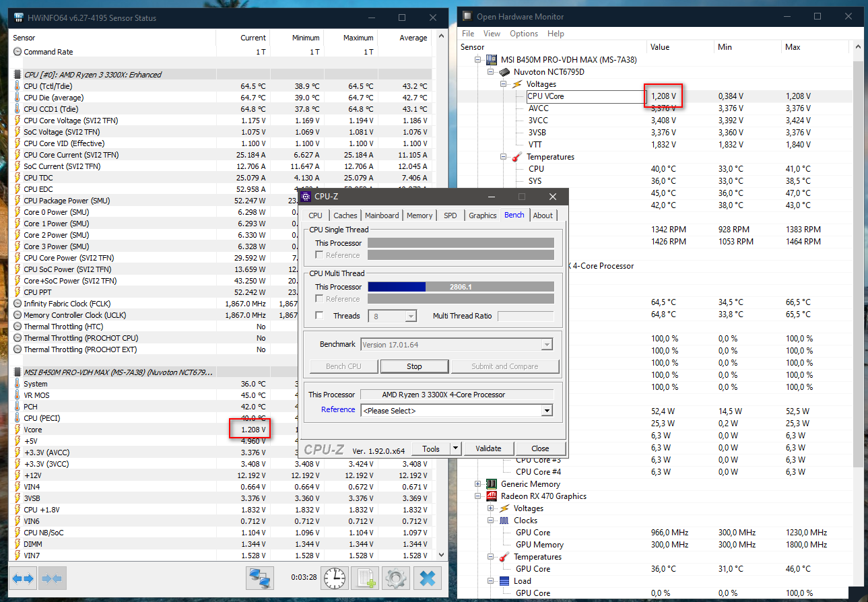Toggle the Single Thread Reference checkbox in CPU-Z
This screenshot has width=868, height=602.
point(319,255)
